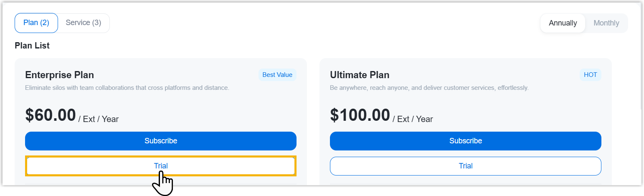Start the Ultimate Plan trial

point(465,166)
